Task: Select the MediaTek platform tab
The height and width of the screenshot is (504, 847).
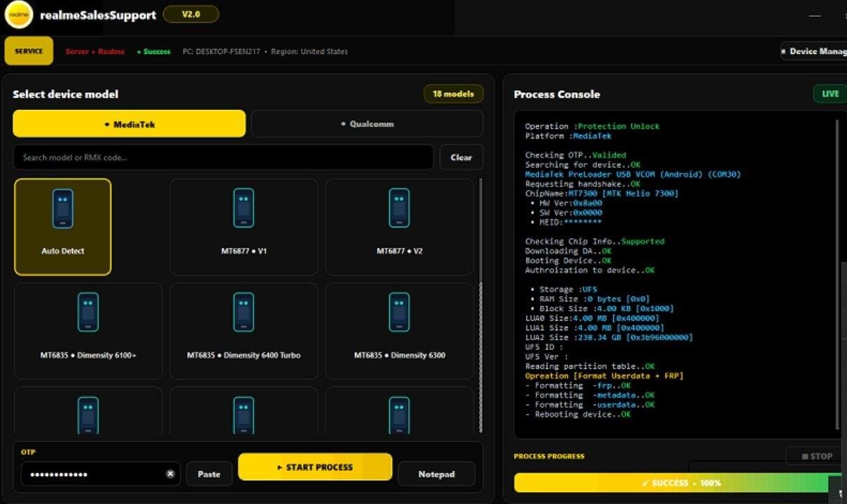Action: [x=129, y=124]
